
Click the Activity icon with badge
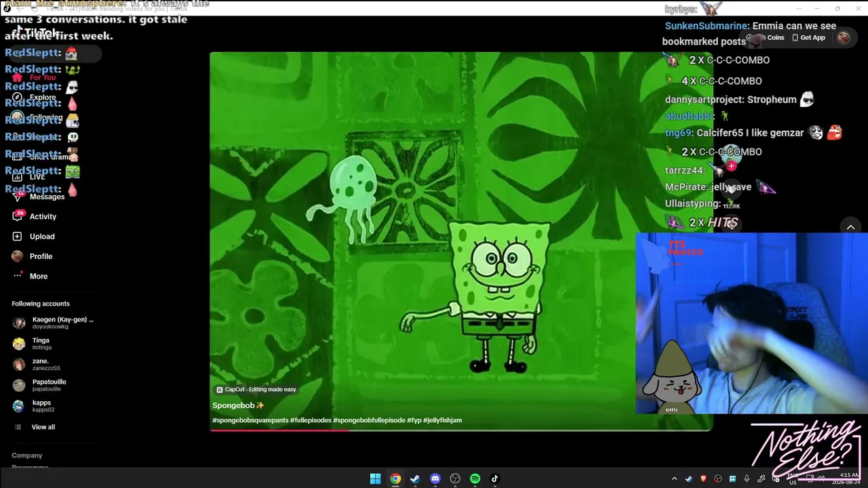tap(18, 216)
